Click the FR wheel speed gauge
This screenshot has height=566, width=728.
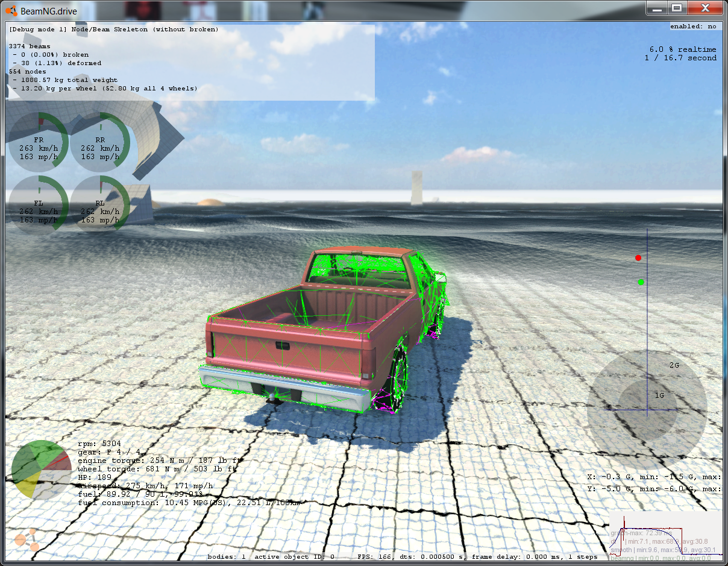click(x=38, y=143)
